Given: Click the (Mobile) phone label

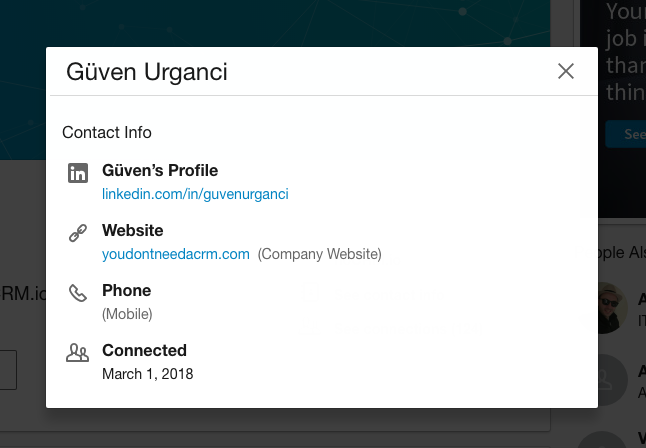Looking at the screenshot, I should pos(127,314).
